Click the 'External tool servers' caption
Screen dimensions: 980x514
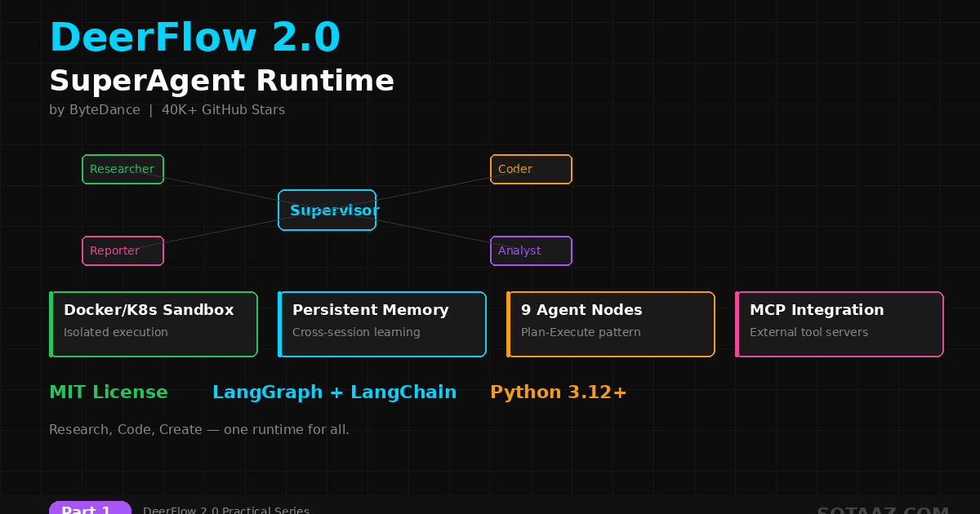pos(808,333)
